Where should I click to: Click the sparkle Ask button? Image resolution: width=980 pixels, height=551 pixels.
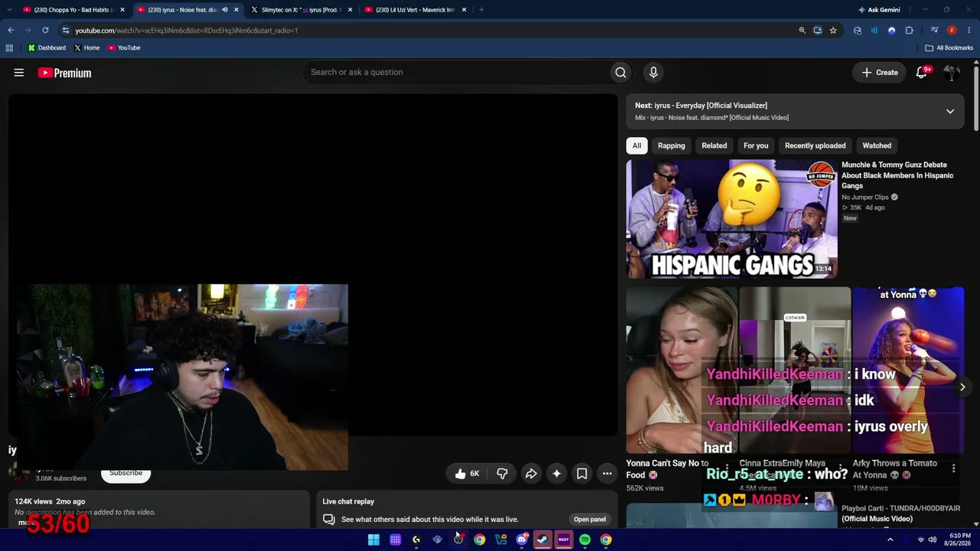coord(557,474)
